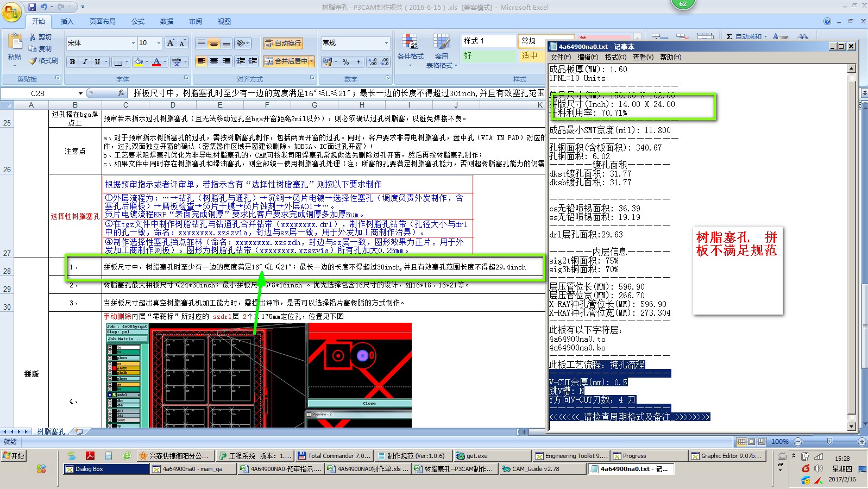Open the number format dropdown (常规)
Viewport: 868px width, 489px height.
coord(386,43)
